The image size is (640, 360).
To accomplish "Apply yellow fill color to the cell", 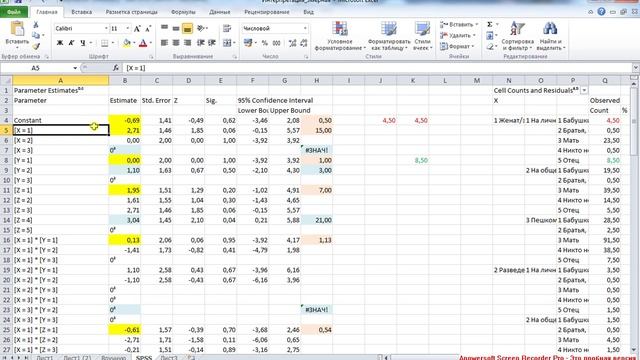I will [127, 43].
